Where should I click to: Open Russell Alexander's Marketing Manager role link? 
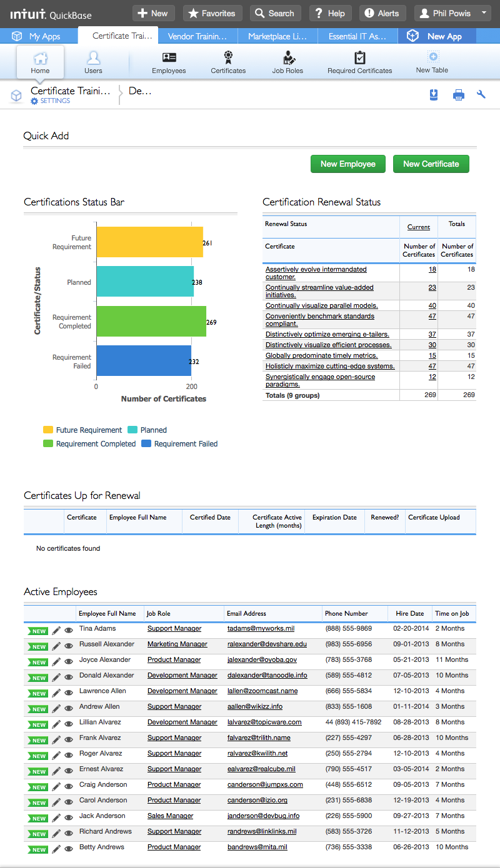pos(177,644)
